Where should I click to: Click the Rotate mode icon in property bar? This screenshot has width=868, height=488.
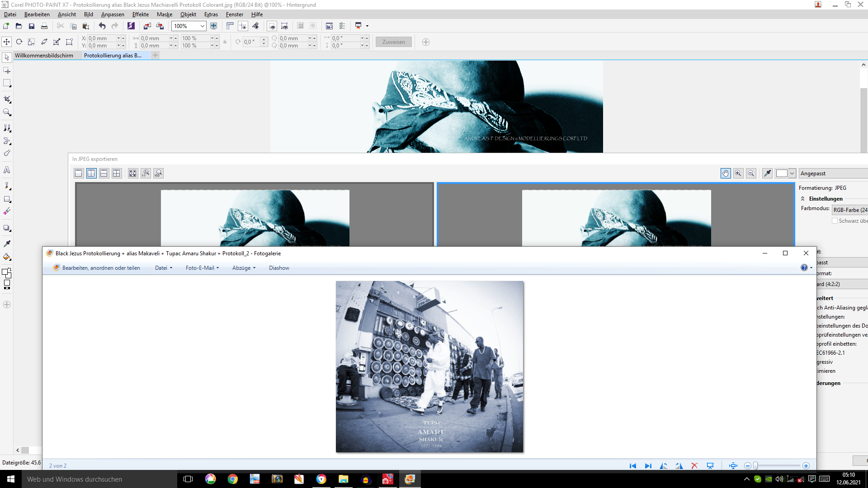19,42
